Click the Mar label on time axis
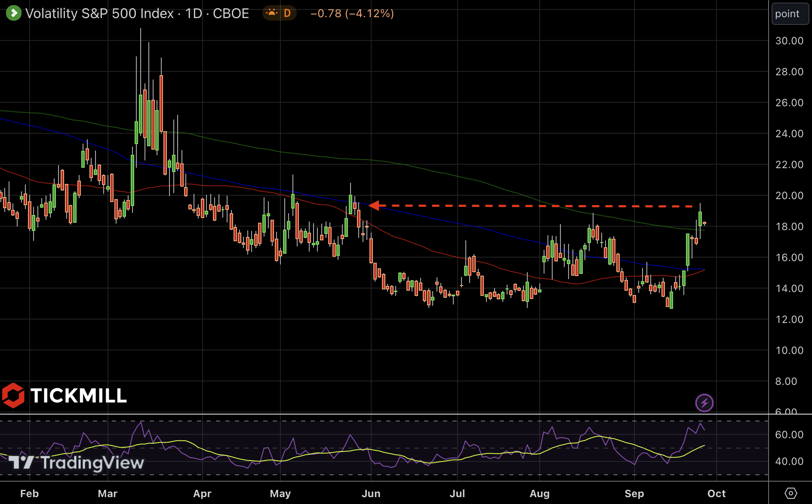 tap(108, 494)
